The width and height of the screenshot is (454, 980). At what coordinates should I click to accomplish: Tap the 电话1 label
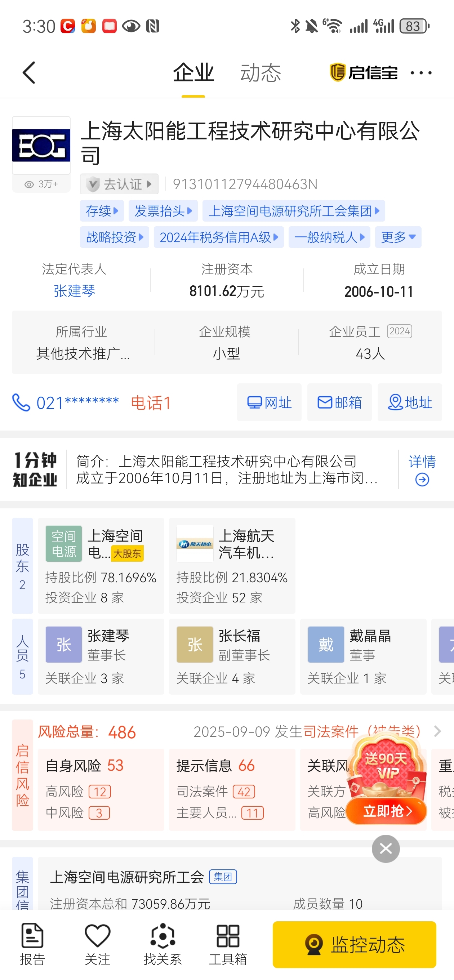(151, 402)
